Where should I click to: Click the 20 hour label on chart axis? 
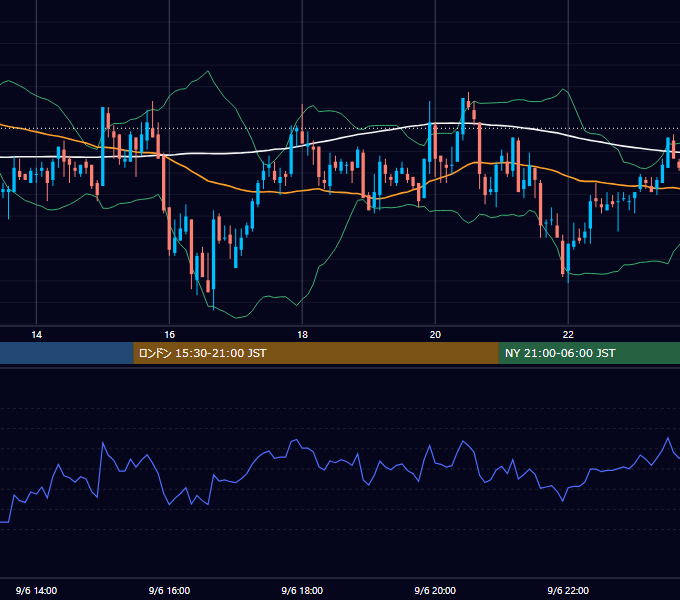coord(435,335)
